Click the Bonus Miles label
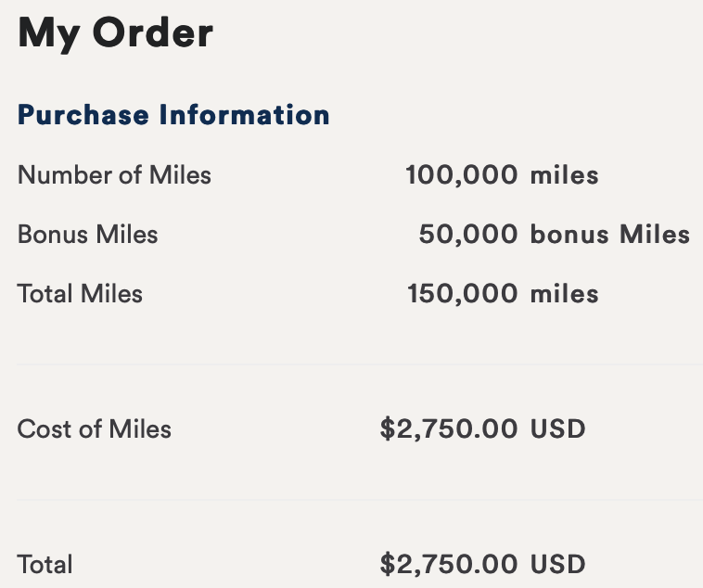The image size is (703, 588). (88, 234)
